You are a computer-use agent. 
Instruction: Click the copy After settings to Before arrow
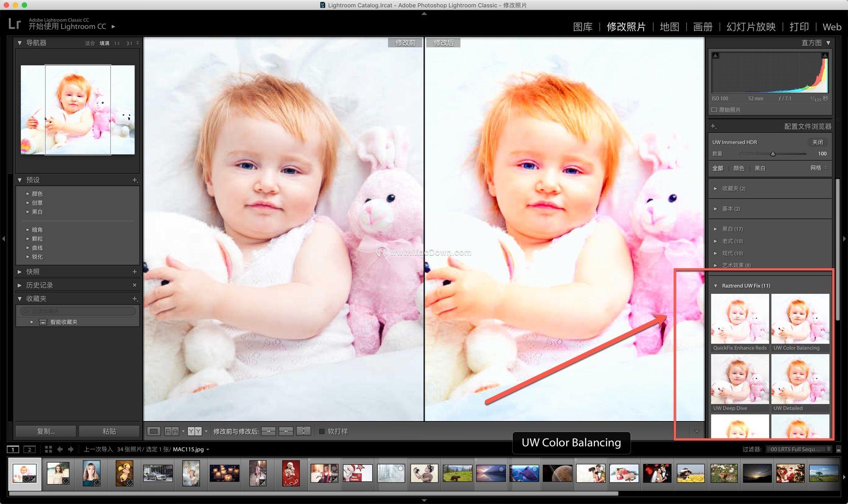tap(286, 431)
